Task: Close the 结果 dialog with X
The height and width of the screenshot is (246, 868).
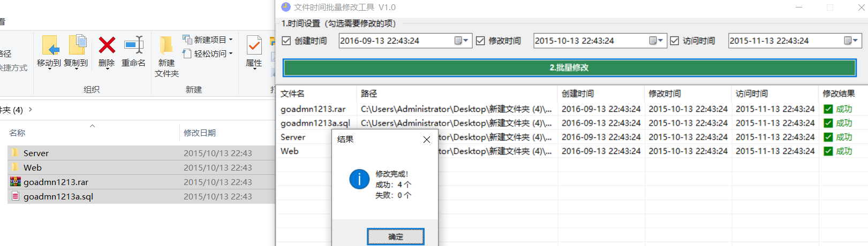Action: (x=426, y=140)
